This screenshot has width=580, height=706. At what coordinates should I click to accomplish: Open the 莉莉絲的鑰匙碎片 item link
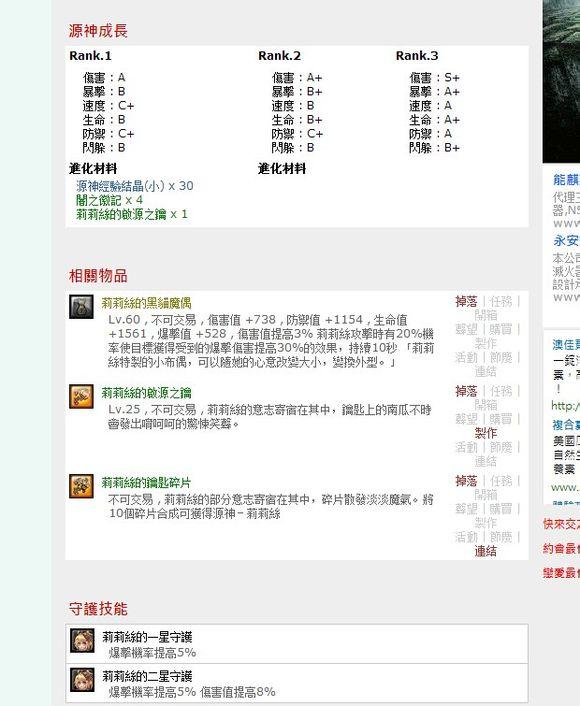click(x=146, y=483)
